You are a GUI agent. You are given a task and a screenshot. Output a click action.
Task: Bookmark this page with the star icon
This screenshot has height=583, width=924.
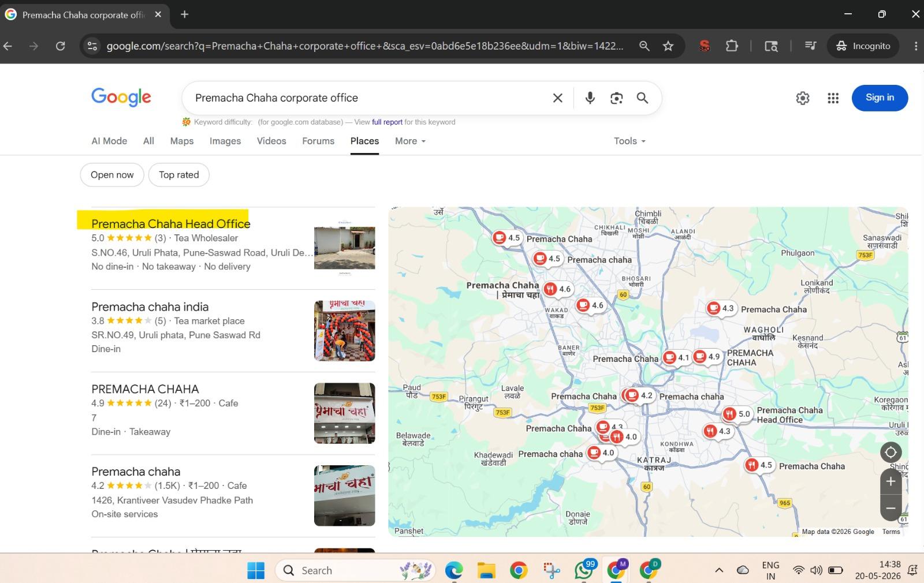pyautogui.click(x=668, y=46)
